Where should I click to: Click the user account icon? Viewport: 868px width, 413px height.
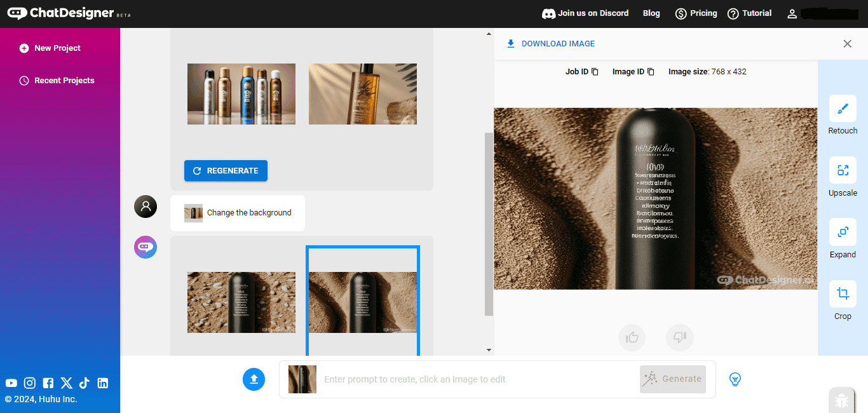pos(792,13)
